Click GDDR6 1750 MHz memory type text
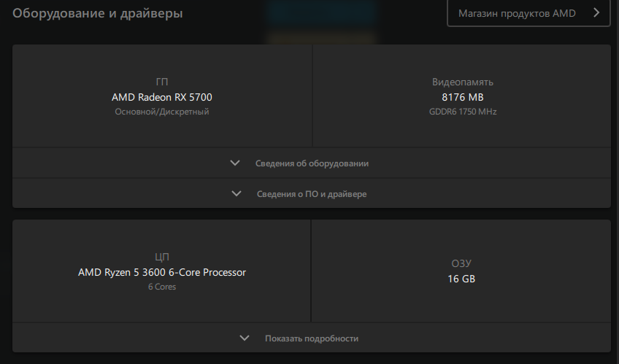Viewport: 619px width, 364px height. [x=463, y=112]
